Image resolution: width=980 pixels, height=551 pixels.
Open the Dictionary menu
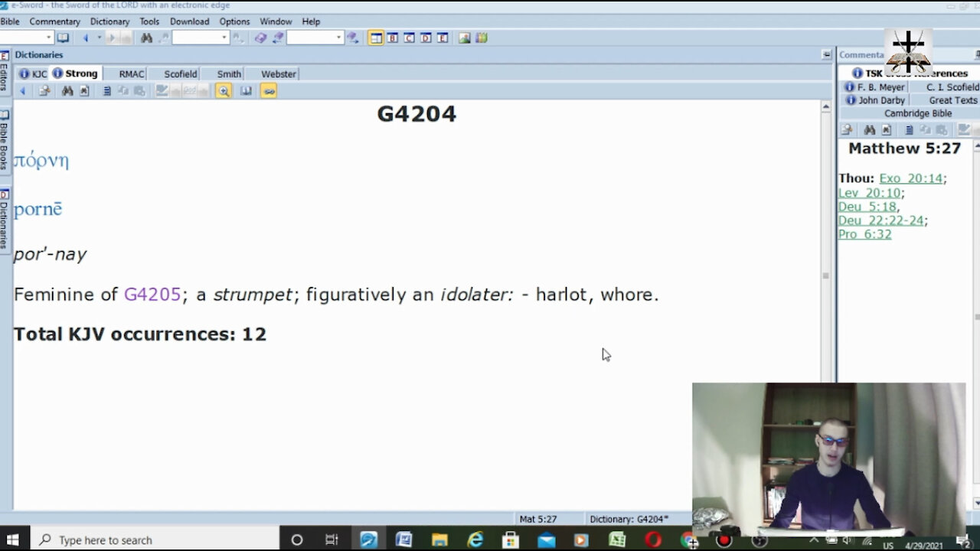coord(109,21)
